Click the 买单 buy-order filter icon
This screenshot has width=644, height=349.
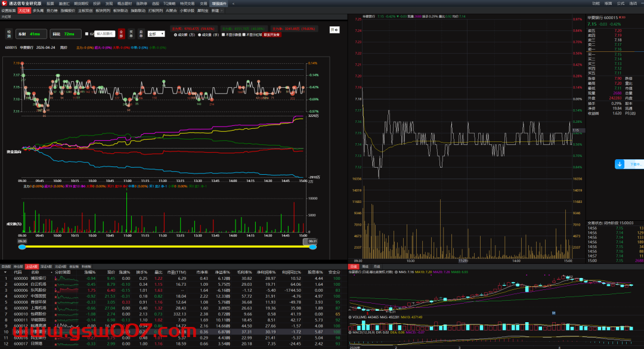tap(131, 34)
